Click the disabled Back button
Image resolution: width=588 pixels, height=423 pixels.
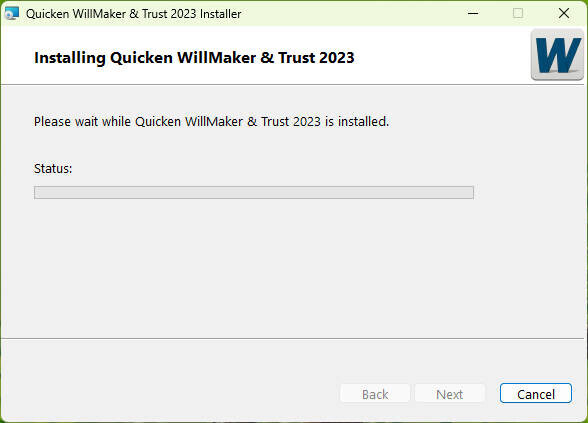tap(375, 394)
